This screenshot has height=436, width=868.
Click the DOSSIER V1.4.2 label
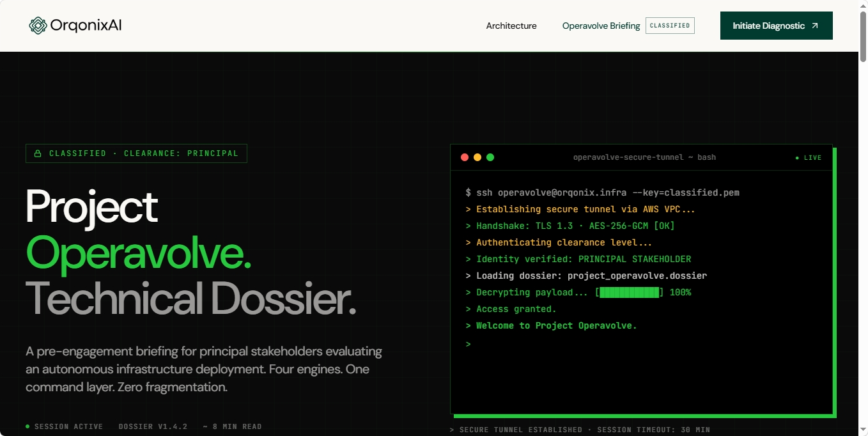pyautogui.click(x=153, y=426)
